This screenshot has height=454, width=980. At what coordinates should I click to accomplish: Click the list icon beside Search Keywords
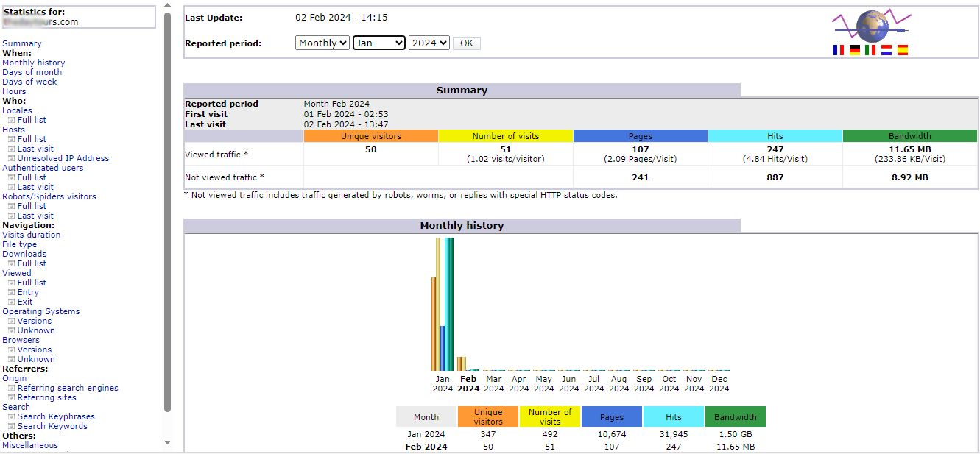11,426
